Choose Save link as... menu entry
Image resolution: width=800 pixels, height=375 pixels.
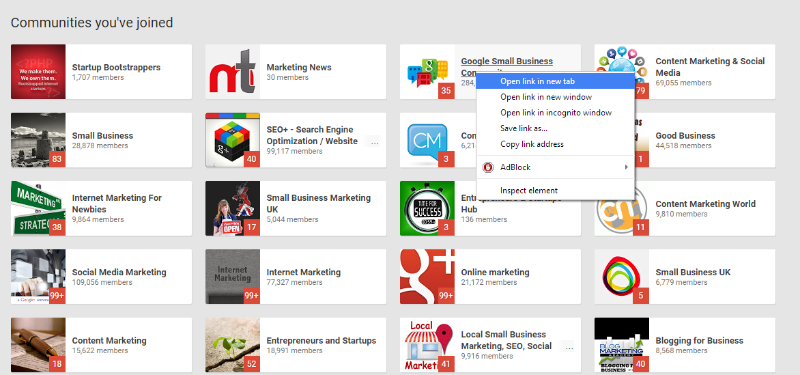point(556,129)
